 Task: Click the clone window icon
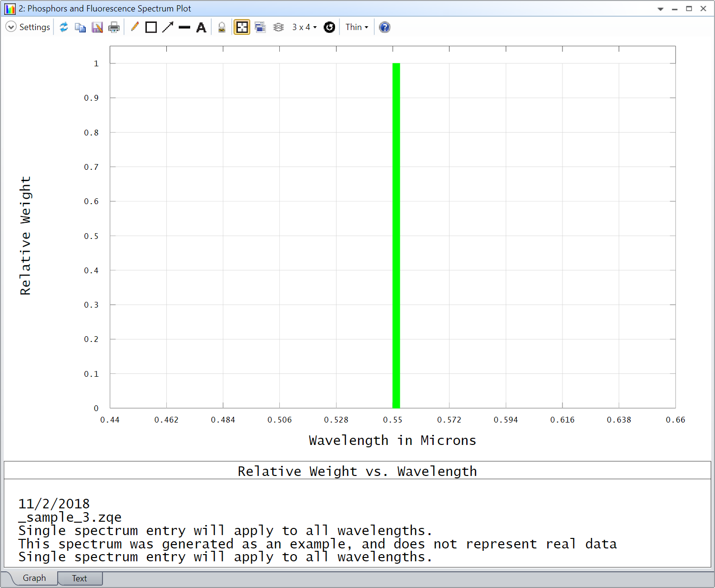260,27
